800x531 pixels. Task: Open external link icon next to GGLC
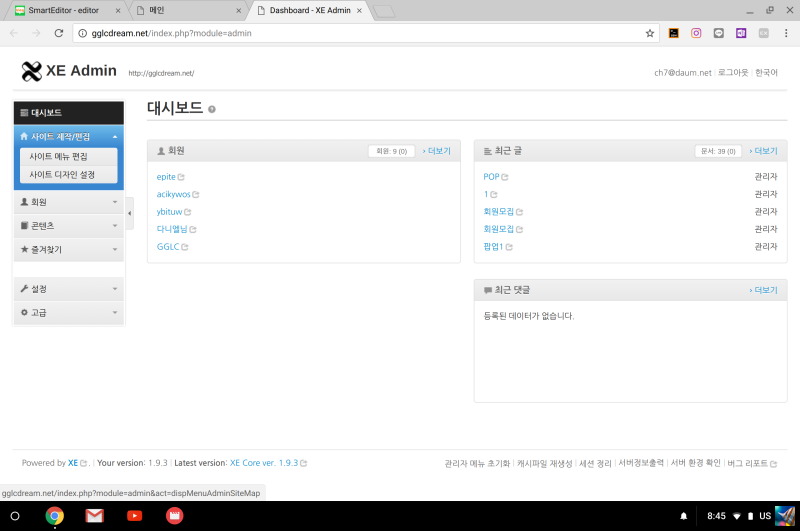point(185,247)
